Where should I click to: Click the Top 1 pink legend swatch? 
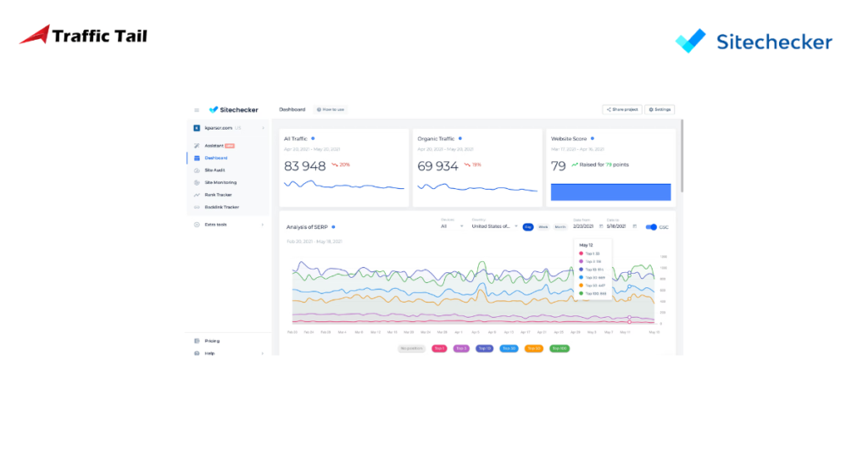point(439,348)
